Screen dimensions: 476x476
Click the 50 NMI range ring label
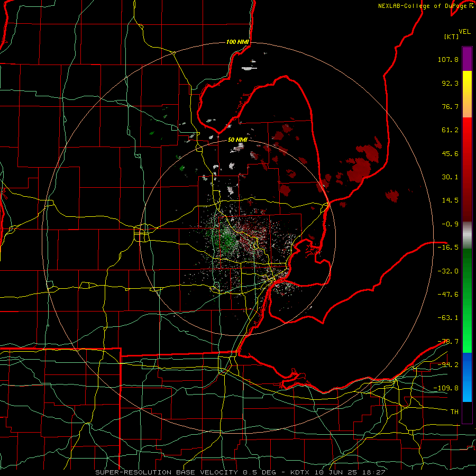[x=237, y=140]
